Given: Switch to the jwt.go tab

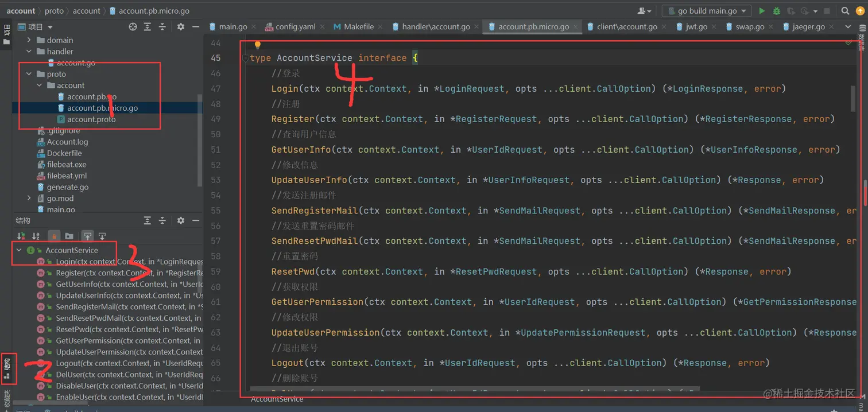Looking at the screenshot, I should (696, 27).
